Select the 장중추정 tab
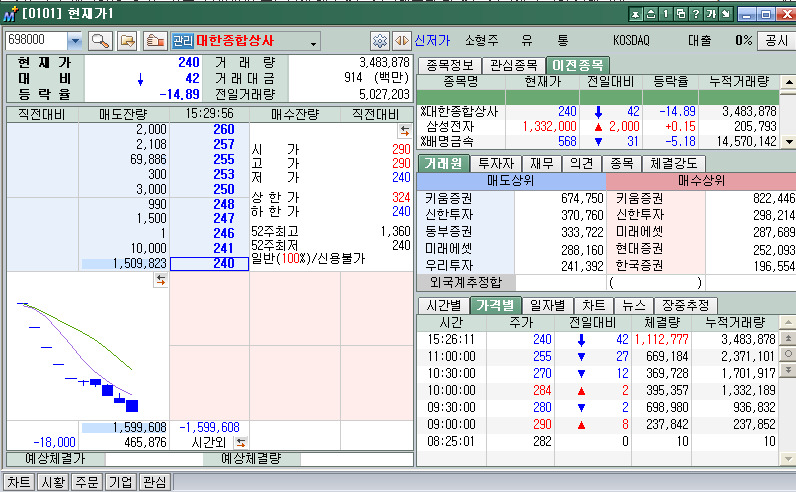The image size is (796, 492). [x=686, y=305]
